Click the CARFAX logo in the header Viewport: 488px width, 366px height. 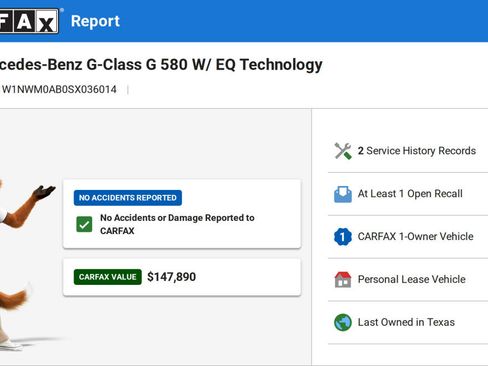coord(29,21)
